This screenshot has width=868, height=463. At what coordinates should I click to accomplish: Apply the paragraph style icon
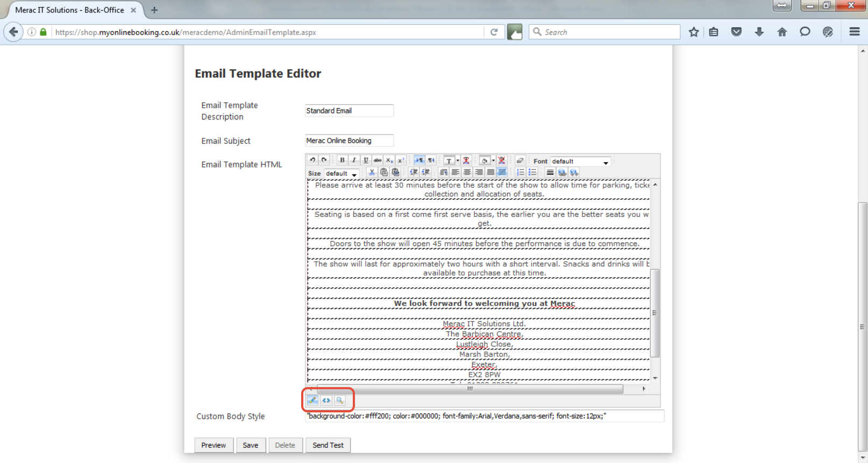point(443,172)
